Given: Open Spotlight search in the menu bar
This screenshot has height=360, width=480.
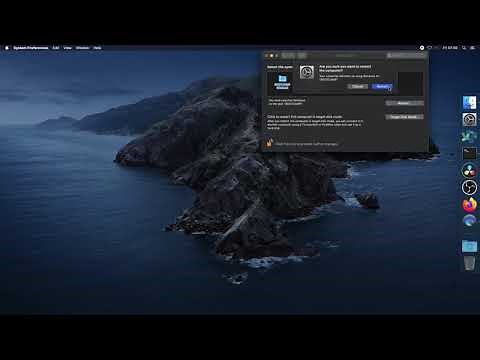Looking at the screenshot, I should 464,48.
